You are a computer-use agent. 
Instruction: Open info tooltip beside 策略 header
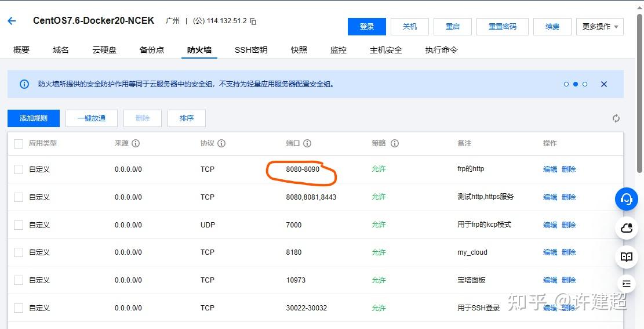[x=395, y=143]
